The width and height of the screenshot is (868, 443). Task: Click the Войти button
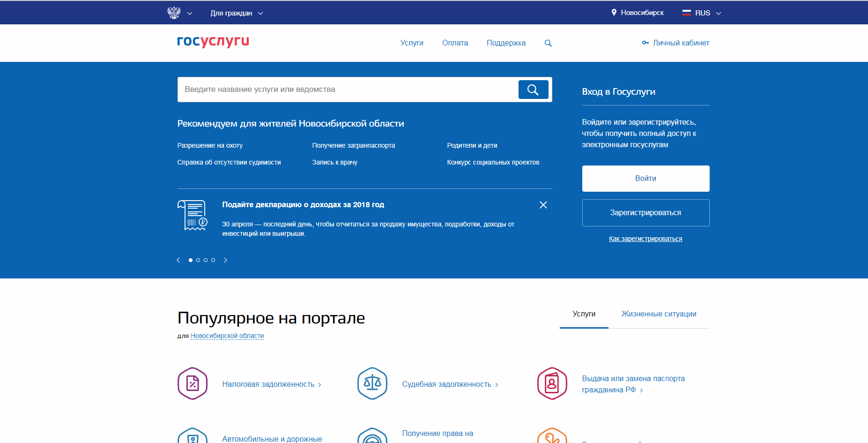tap(645, 179)
